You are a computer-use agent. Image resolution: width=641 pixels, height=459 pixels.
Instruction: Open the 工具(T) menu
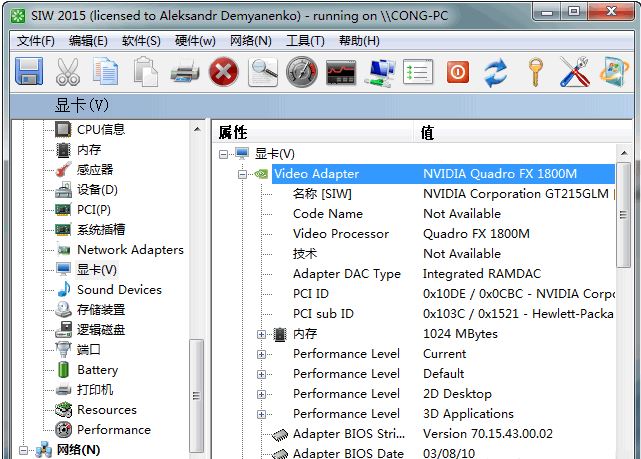305,41
